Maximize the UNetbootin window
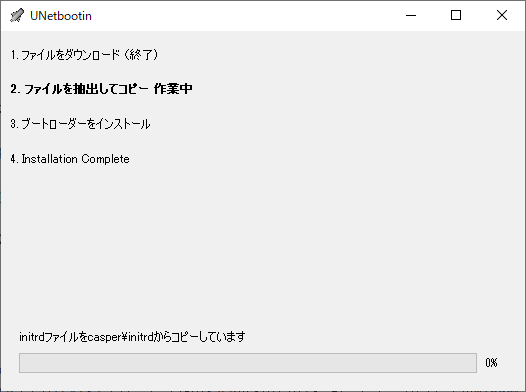Viewport: 526px width, 392px height. (x=456, y=15)
